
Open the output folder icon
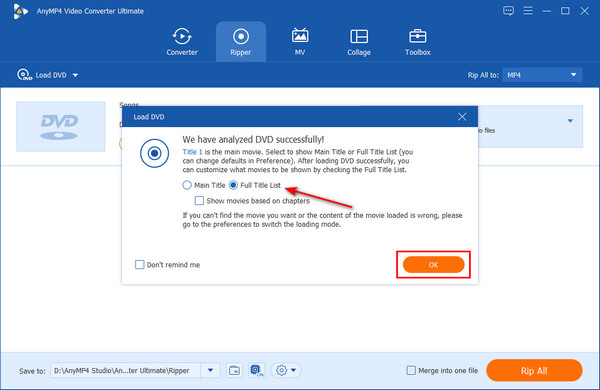pos(234,370)
